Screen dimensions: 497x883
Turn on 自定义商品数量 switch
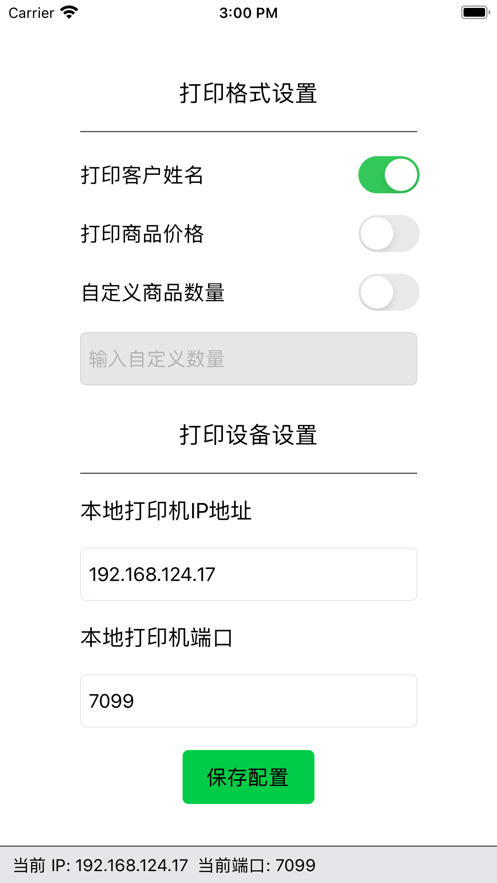tap(389, 292)
